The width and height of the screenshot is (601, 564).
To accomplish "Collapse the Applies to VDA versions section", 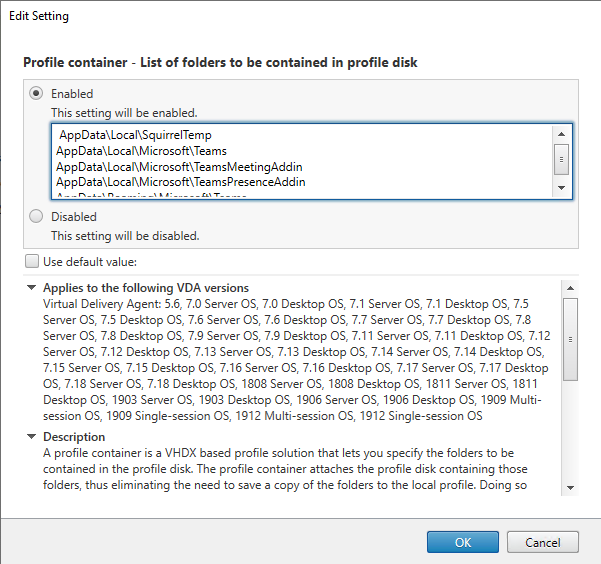I will pyautogui.click(x=33, y=287).
